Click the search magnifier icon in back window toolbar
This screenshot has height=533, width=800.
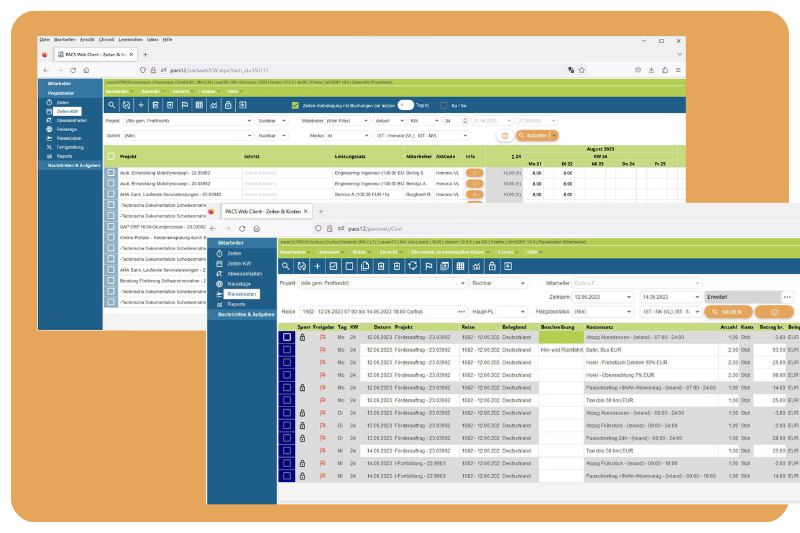pyautogui.click(x=111, y=105)
